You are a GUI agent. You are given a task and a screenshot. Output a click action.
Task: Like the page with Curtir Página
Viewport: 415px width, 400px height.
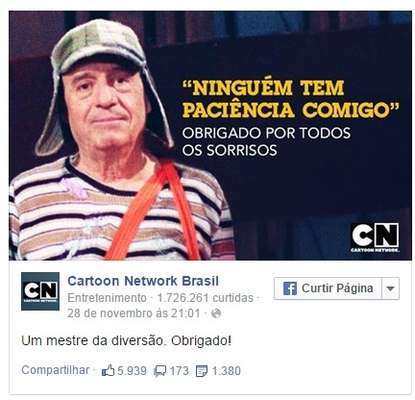328,288
